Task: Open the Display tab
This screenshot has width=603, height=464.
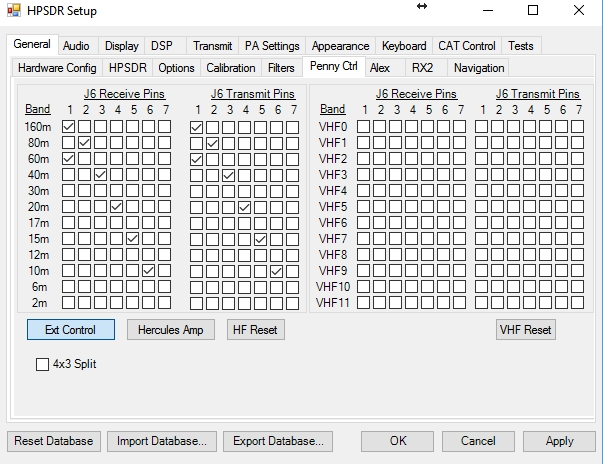Action: coord(122,46)
